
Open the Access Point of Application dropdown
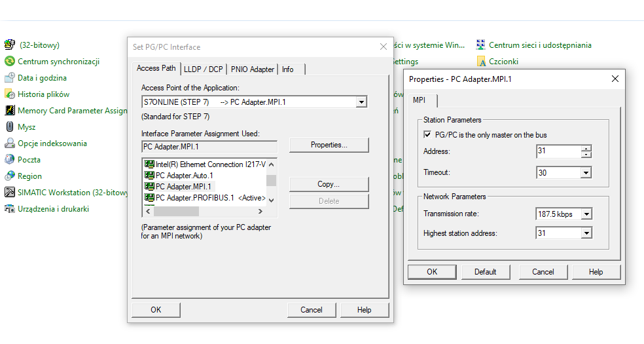[x=361, y=102]
